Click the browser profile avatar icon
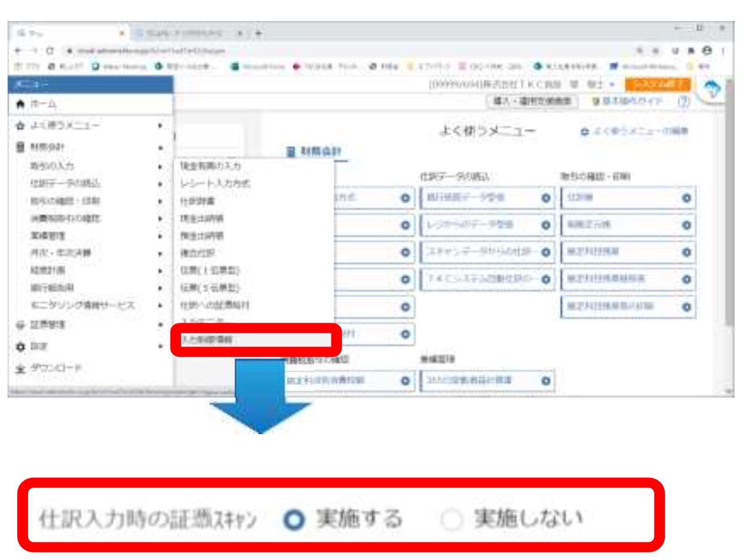748x560 pixels. [x=708, y=51]
